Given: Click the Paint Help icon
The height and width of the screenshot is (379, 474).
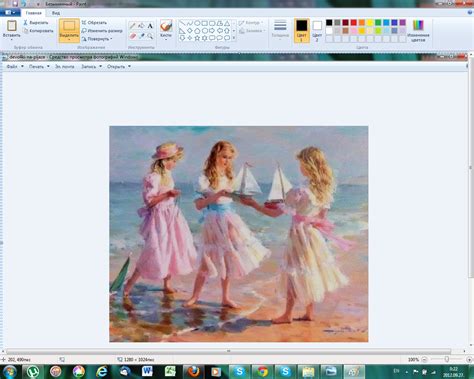Looking at the screenshot, I should click(x=470, y=13).
